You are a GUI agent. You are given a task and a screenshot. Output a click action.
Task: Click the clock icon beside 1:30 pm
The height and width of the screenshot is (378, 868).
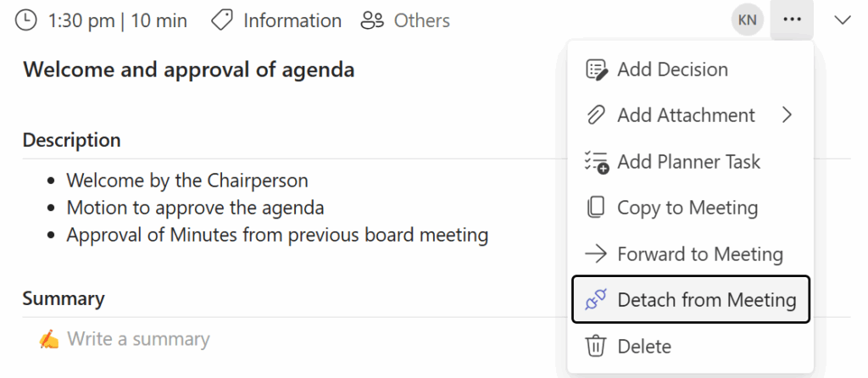(x=27, y=20)
